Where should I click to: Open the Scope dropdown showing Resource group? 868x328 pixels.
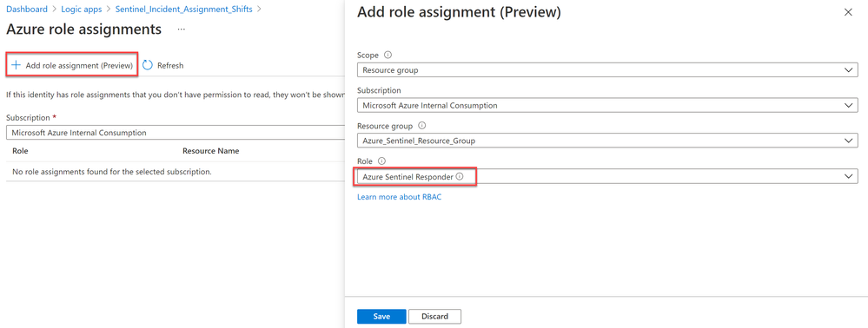point(607,70)
